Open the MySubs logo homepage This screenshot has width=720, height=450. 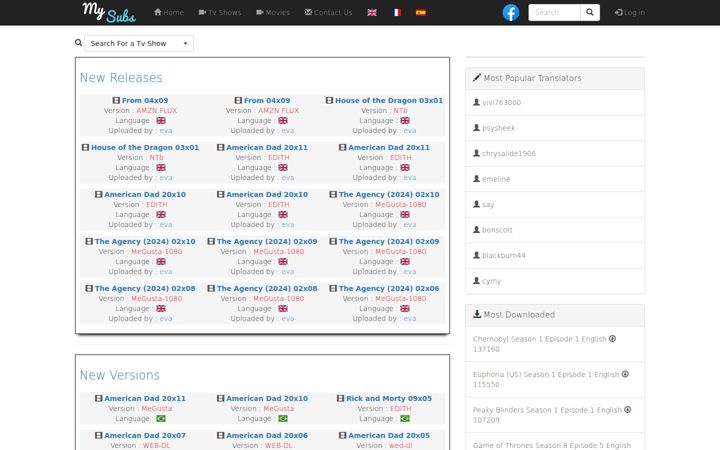[x=109, y=12]
